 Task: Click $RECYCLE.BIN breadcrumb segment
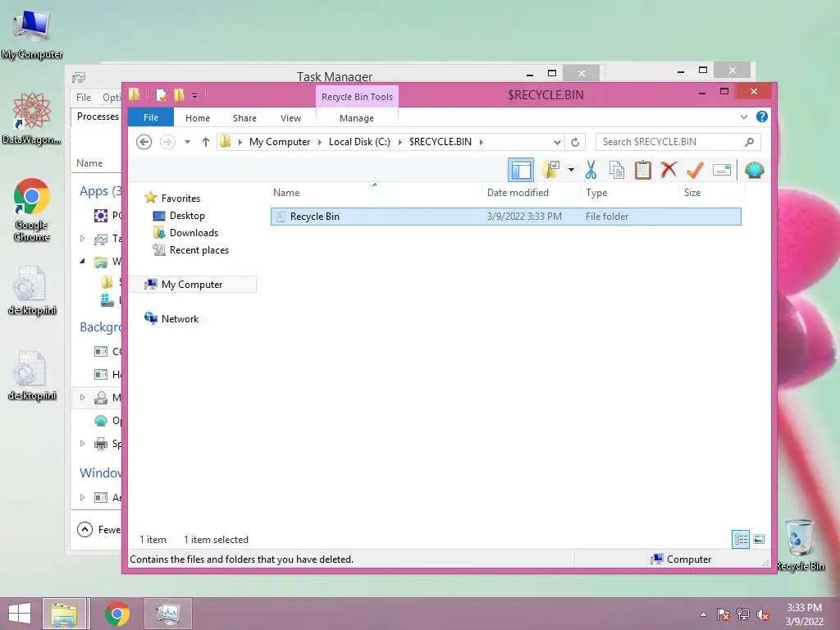coord(441,142)
